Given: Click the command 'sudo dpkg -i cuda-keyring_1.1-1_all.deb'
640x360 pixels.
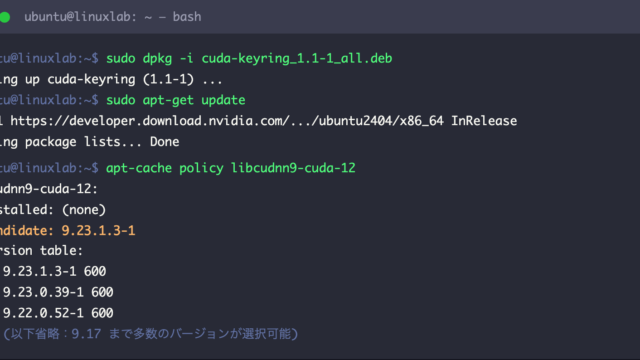Looking at the screenshot, I should [249, 58].
